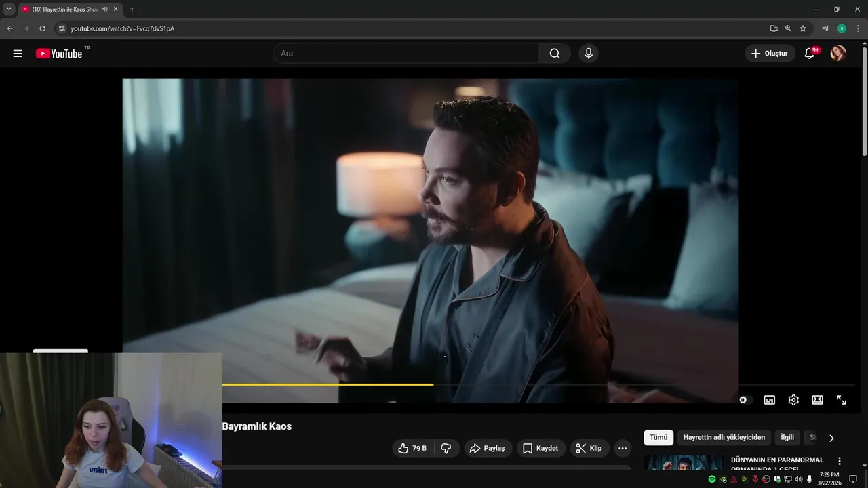Open the microphone tray icon
The image size is (868, 488).
tap(810, 479)
